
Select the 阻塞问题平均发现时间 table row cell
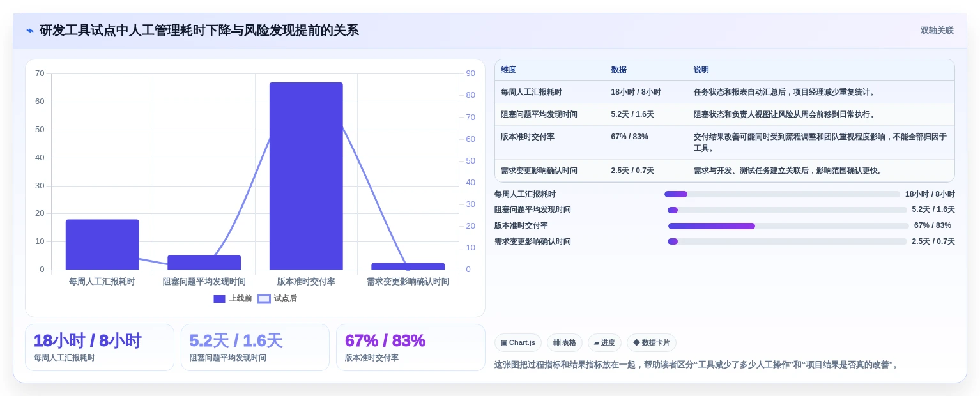[539, 114]
